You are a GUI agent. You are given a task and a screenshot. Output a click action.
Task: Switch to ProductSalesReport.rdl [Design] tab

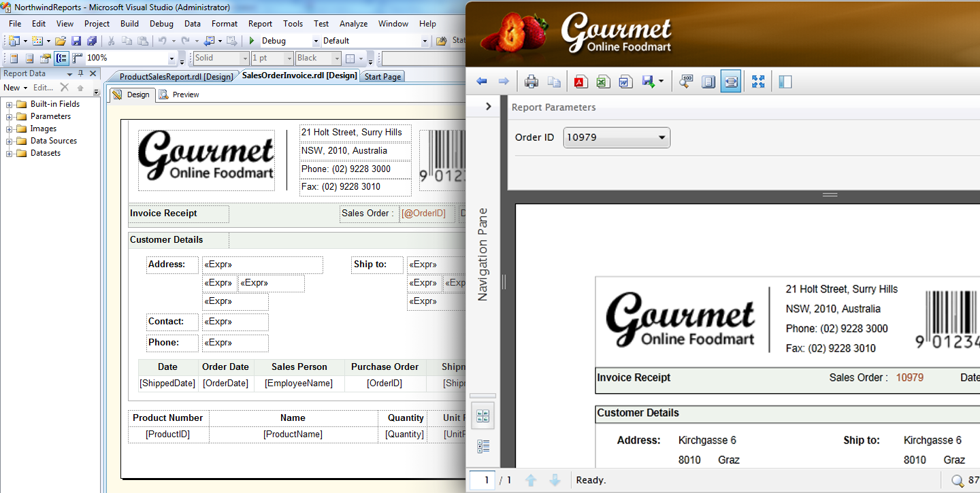point(176,77)
